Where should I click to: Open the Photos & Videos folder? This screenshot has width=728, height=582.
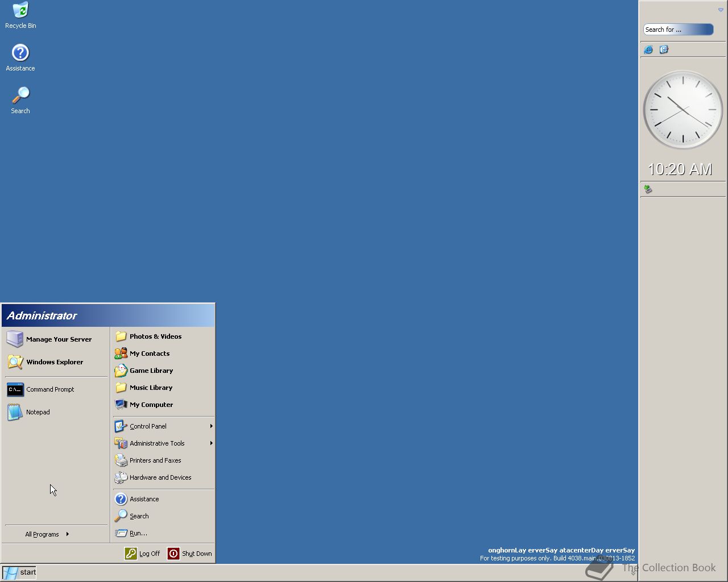tap(163, 336)
